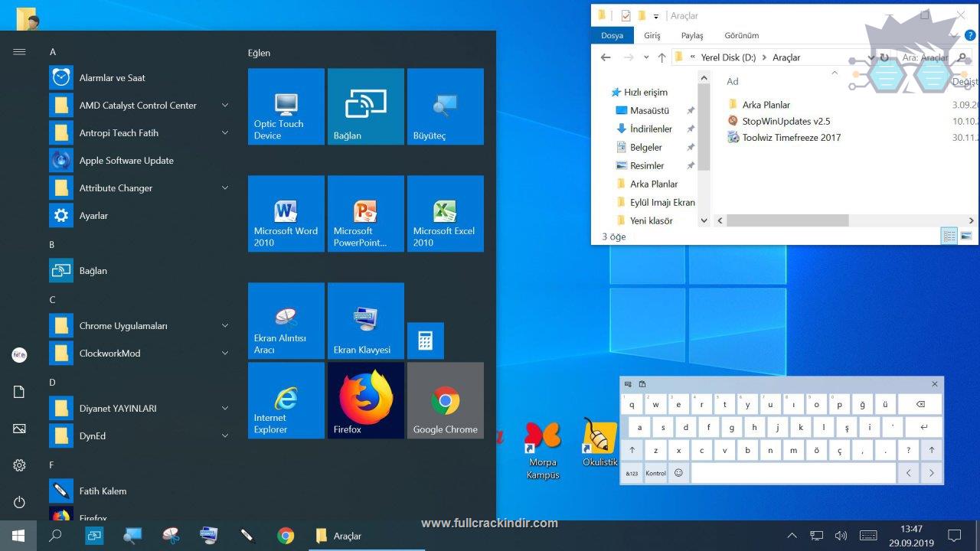980x551 pixels.
Task: Switch to Görünüm ribbon tab
Action: pyautogui.click(x=742, y=35)
